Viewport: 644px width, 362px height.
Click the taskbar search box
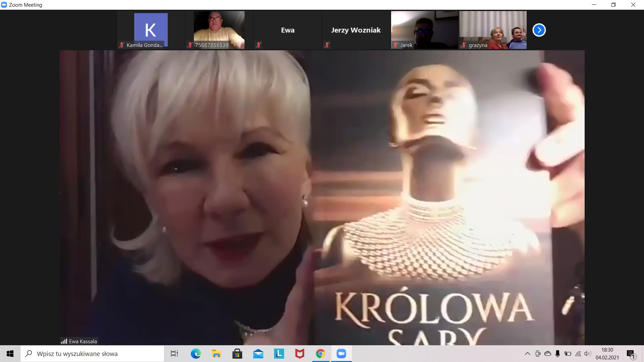click(92, 354)
